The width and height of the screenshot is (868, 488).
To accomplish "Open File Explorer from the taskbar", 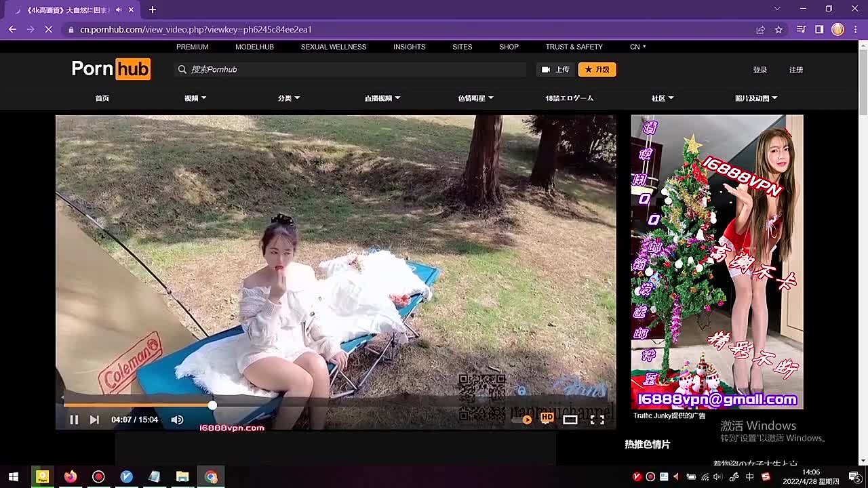I will point(182,476).
